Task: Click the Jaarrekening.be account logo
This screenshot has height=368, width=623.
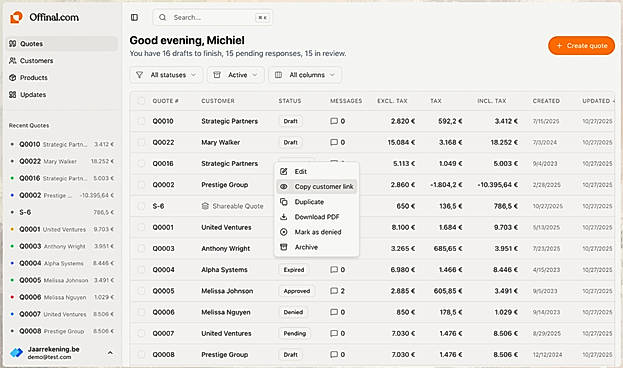Action: pyautogui.click(x=16, y=352)
